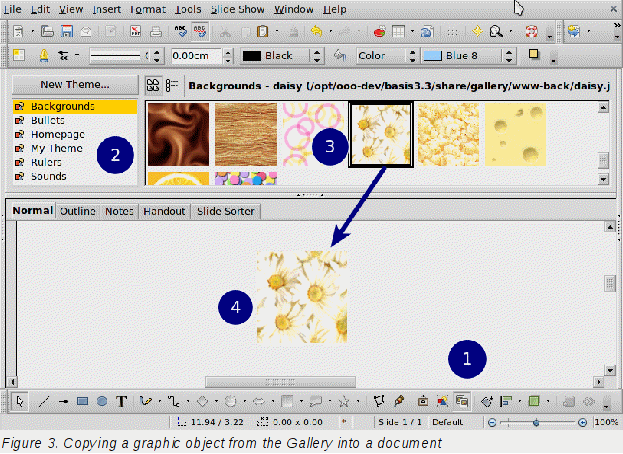The image size is (623, 454).
Task: Export directly as PDF icon
Action: tap(136, 31)
